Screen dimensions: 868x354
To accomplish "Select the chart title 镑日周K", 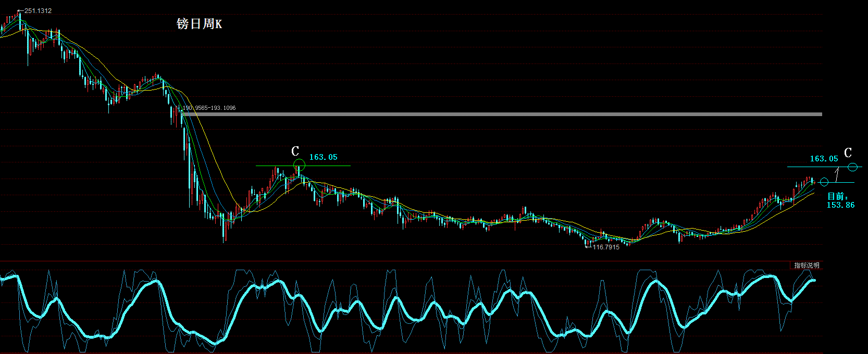I will [x=199, y=24].
